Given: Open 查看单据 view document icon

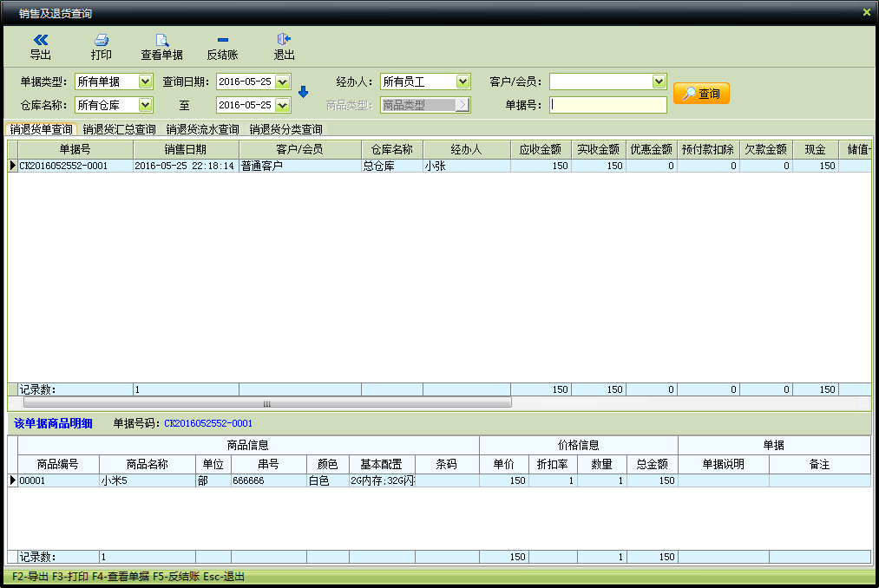Looking at the screenshot, I should pyautogui.click(x=161, y=40).
